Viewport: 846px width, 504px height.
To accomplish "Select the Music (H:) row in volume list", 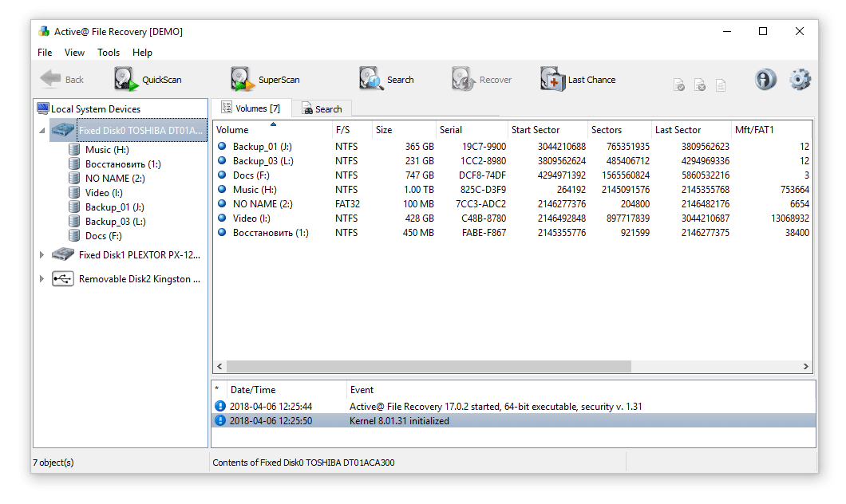I will pos(512,189).
